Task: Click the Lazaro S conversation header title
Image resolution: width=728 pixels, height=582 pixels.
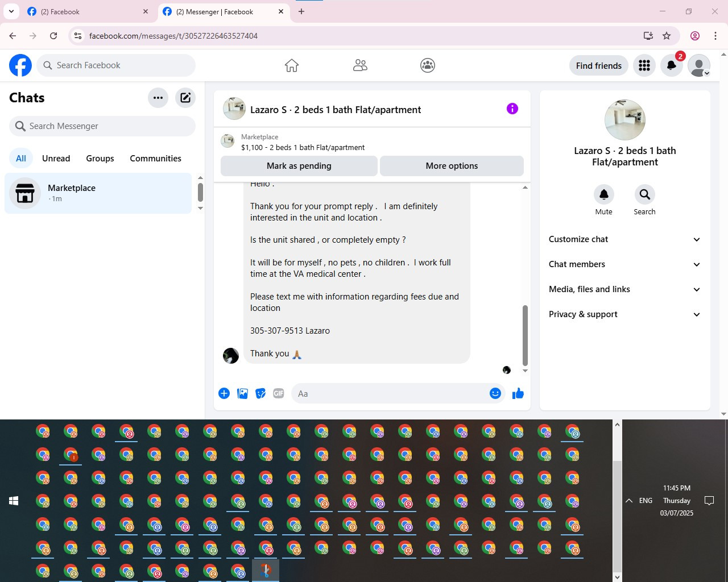Action: (x=336, y=110)
